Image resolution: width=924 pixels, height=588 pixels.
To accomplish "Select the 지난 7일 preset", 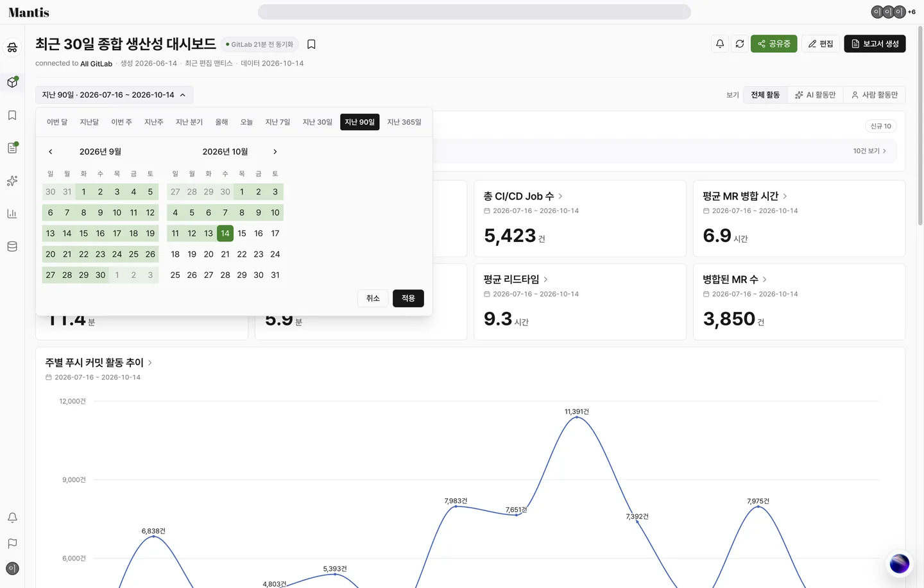I will click(278, 122).
